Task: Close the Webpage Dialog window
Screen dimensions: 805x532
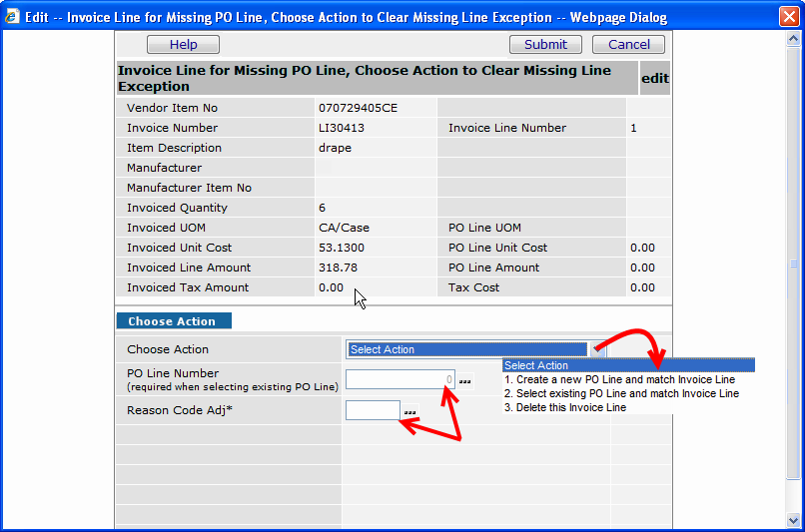Action: point(788,17)
